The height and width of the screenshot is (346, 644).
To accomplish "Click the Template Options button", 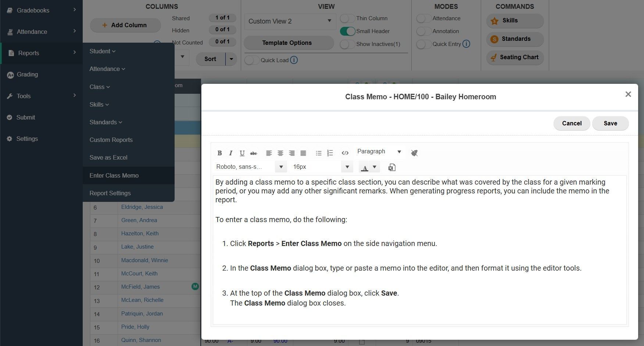I will coord(289,43).
